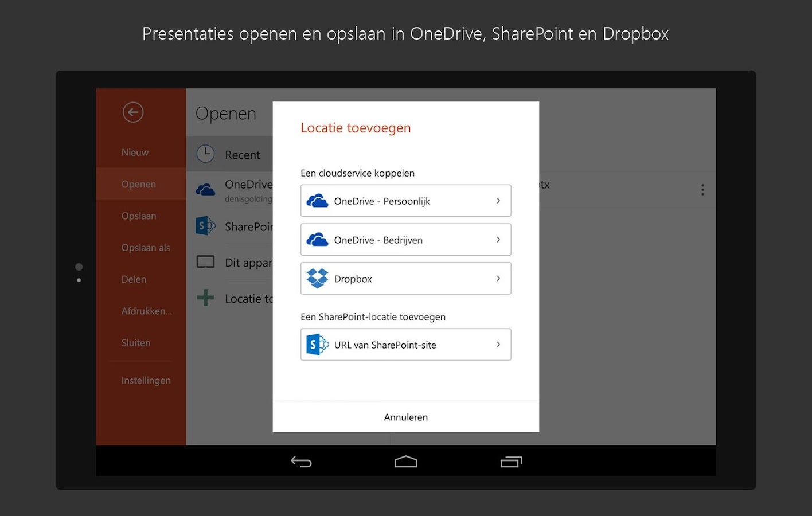Expand the URL van SharePoint-site chevron
812x516 pixels.
coord(498,344)
